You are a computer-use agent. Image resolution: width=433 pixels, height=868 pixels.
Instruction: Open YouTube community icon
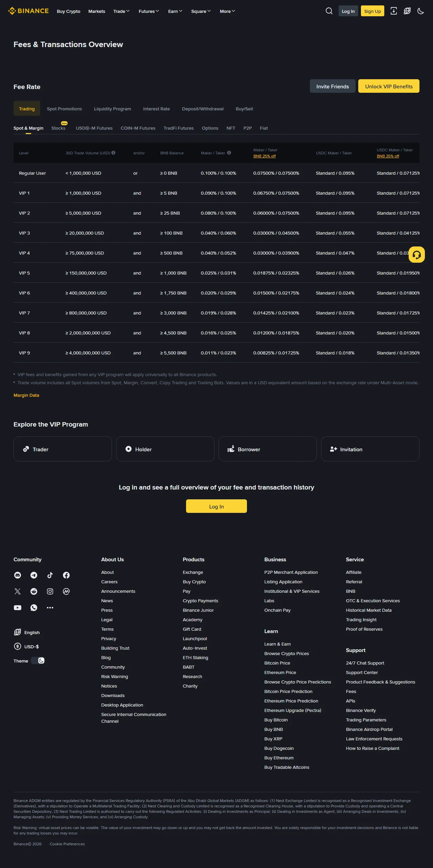coord(18,608)
